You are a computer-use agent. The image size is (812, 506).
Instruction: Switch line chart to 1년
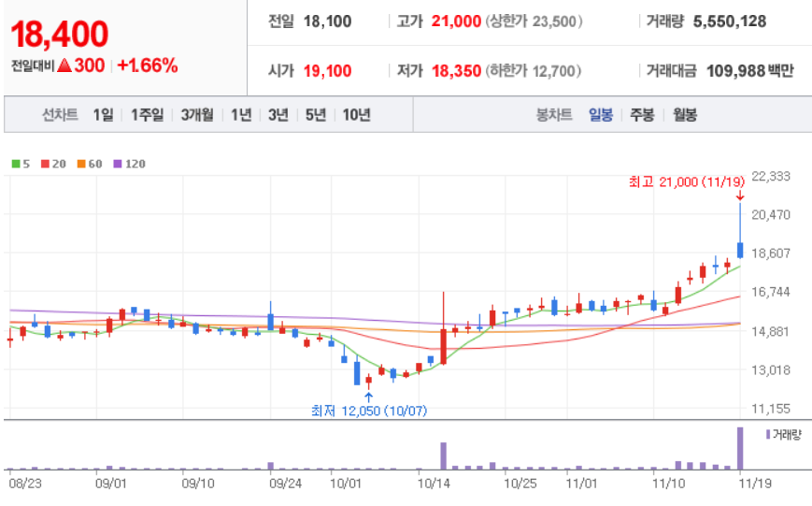pos(241,115)
